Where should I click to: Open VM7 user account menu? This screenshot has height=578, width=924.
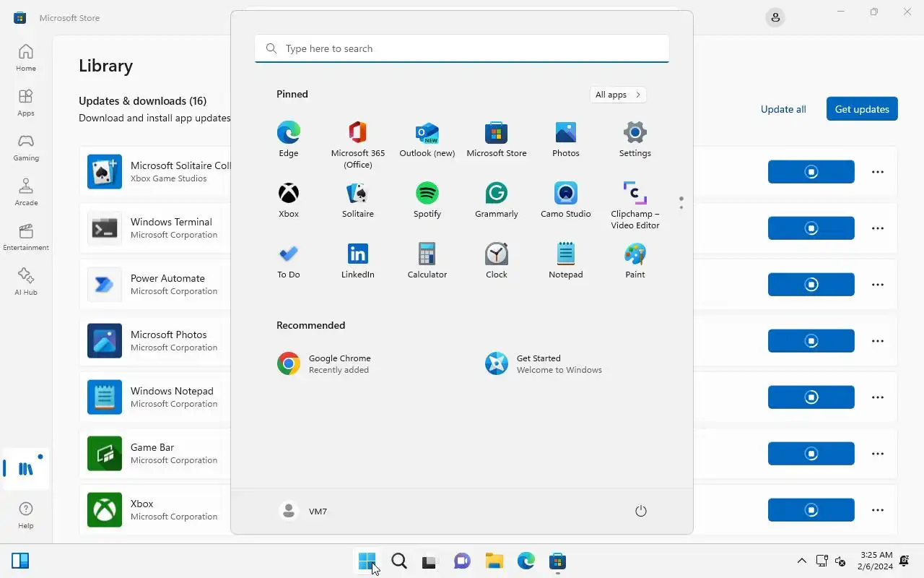[303, 511]
